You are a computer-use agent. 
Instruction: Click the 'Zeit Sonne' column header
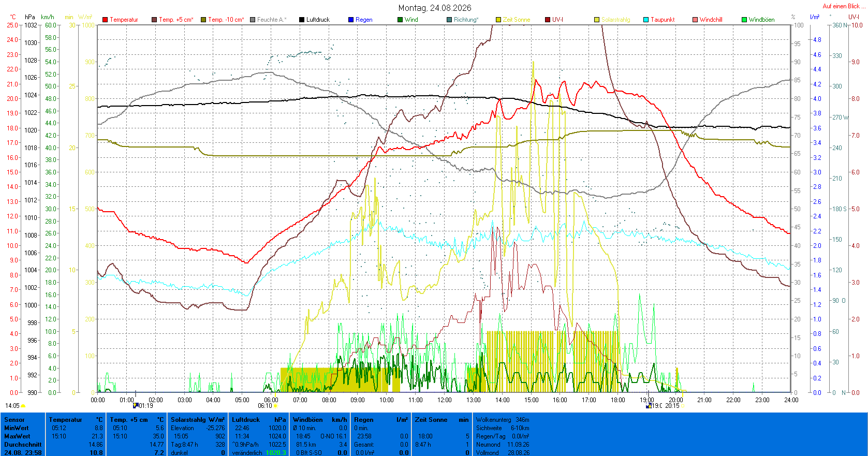[431, 420]
